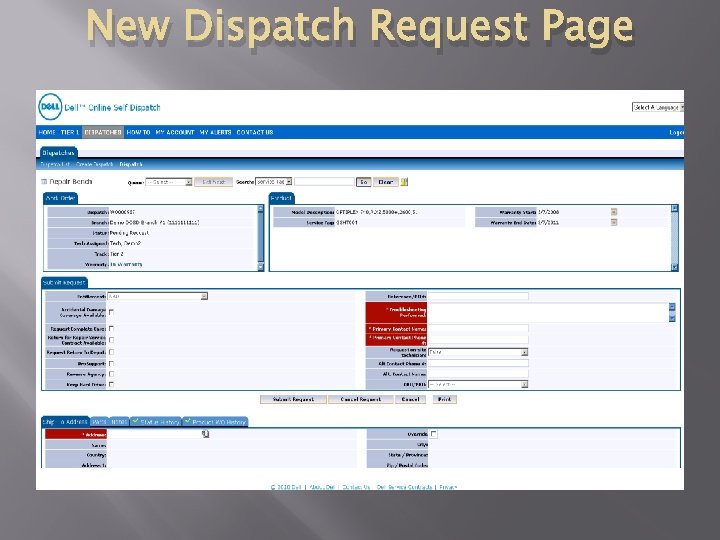Click the Clear search button
The width and height of the screenshot is (720, 540).
point(385,182)
